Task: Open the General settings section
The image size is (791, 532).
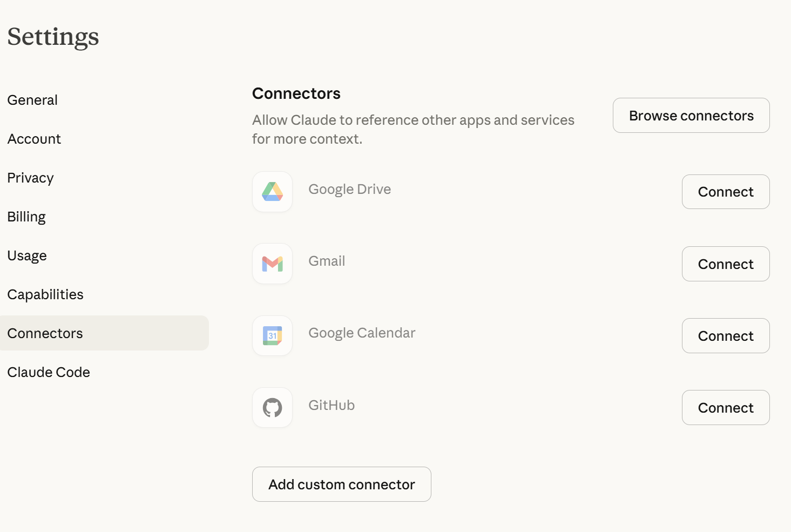Action: click(32, 99)
